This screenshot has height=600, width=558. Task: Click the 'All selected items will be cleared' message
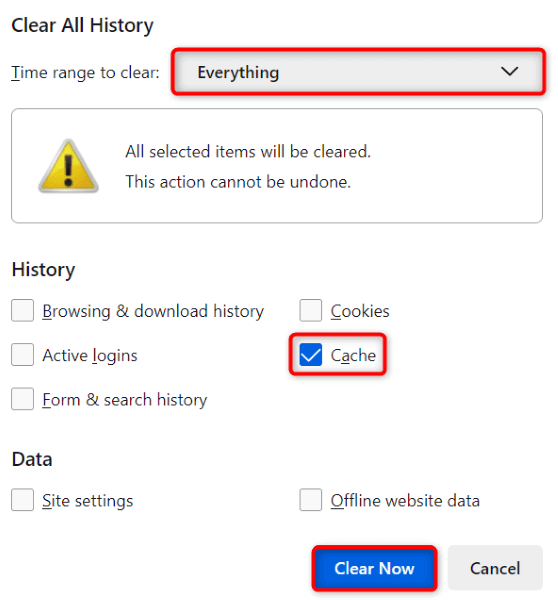[x=248, y=152]
